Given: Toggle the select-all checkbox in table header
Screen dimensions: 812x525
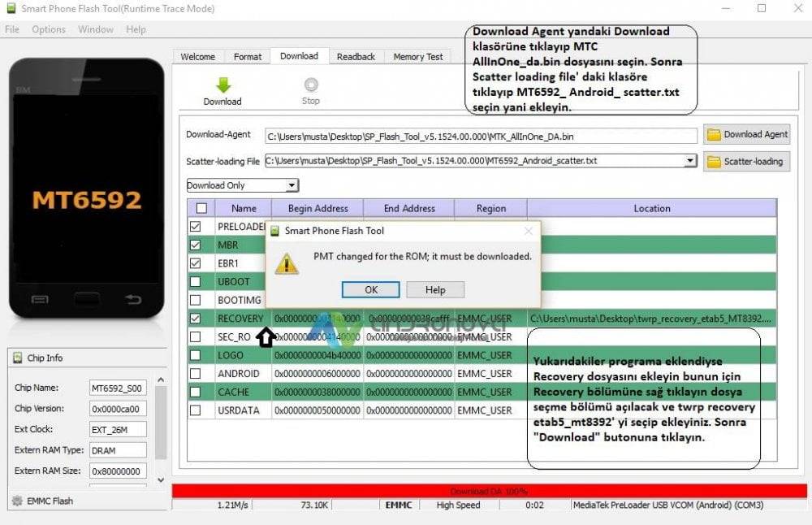Looking at the screenshot, I should [201, 208].
